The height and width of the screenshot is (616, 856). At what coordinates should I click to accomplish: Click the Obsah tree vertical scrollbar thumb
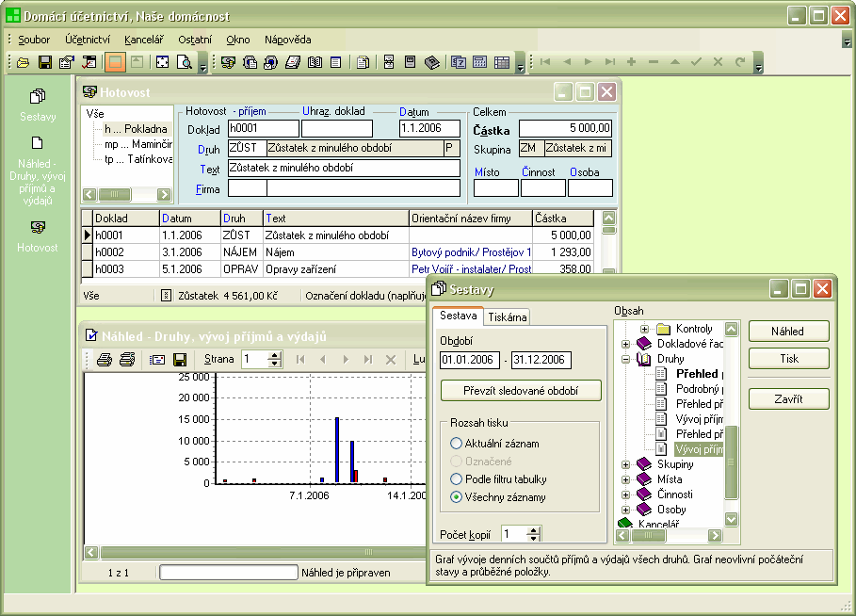[x=732, y=462]
